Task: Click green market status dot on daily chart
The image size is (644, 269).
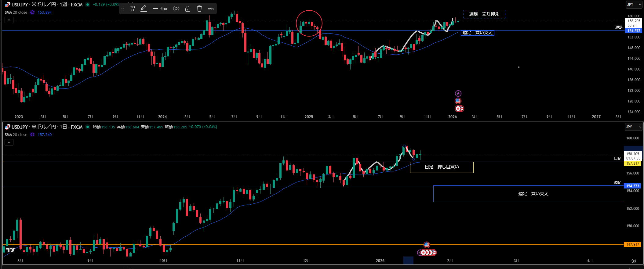Action: (x=88, y=127)
